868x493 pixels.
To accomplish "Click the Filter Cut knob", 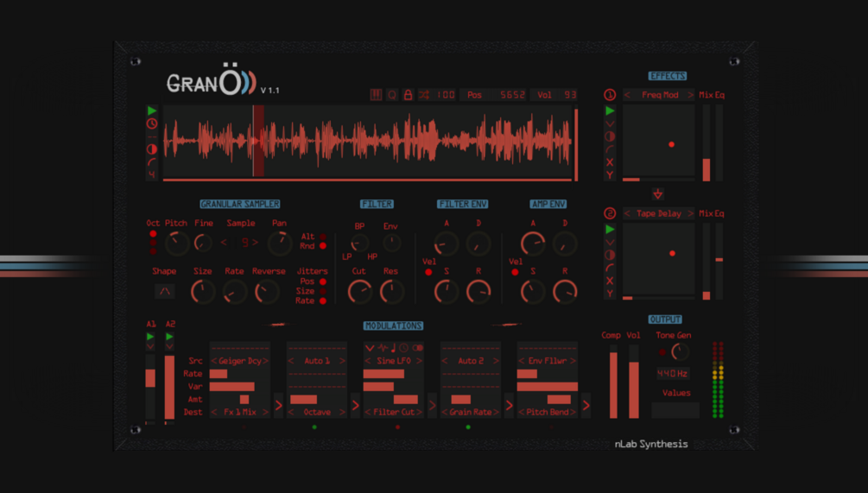I will pyautogui.click(x=360, y=292).
